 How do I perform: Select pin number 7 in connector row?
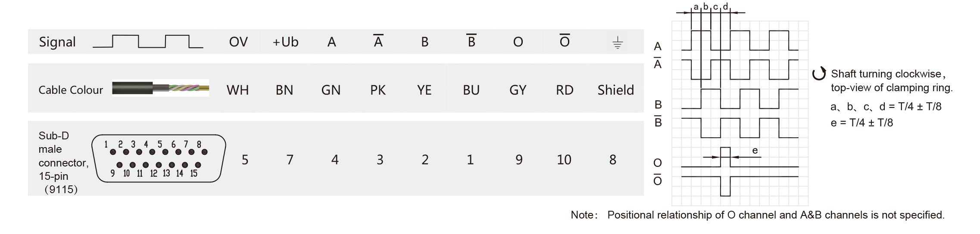pos(290,160)
